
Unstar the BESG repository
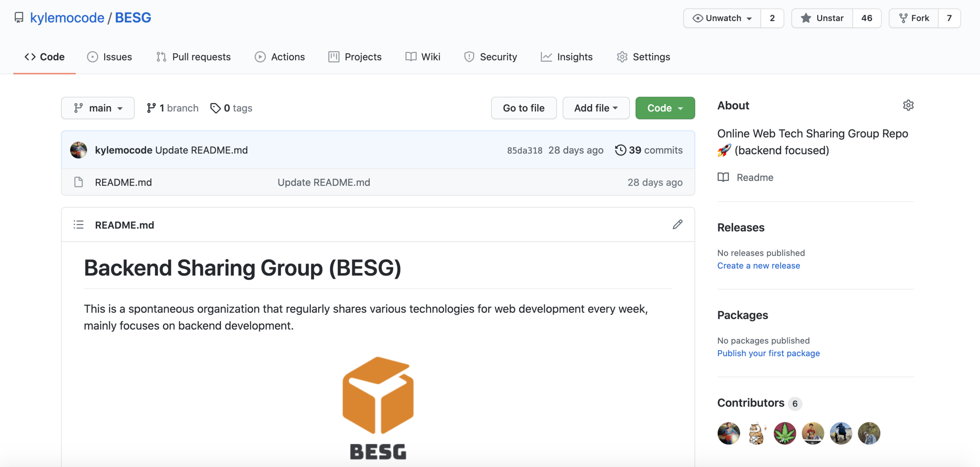pyautogui.click(x=822, y=18)
